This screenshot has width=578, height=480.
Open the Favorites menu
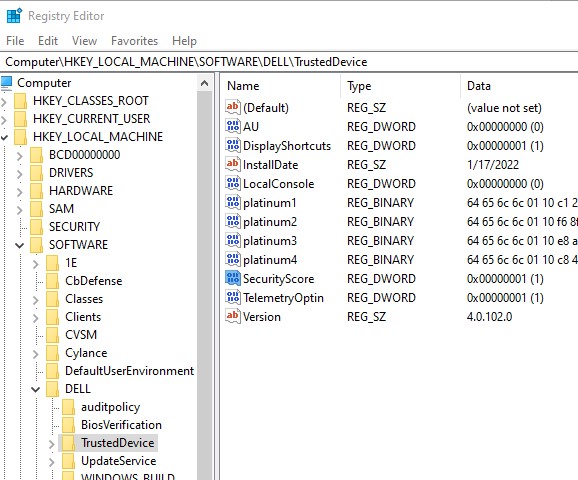pyautogui.click(x=134, y=41)
